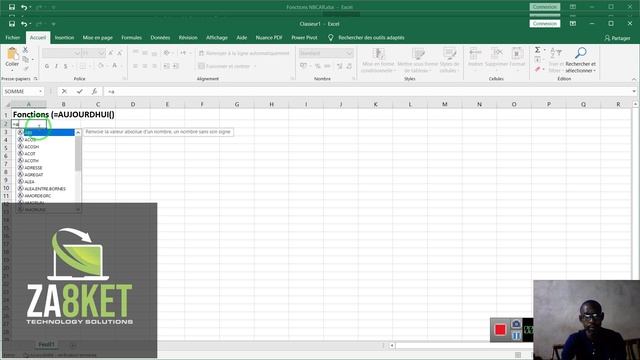Click the formula bar input field
The image size is (640, 360).
(x=367, y=91)
